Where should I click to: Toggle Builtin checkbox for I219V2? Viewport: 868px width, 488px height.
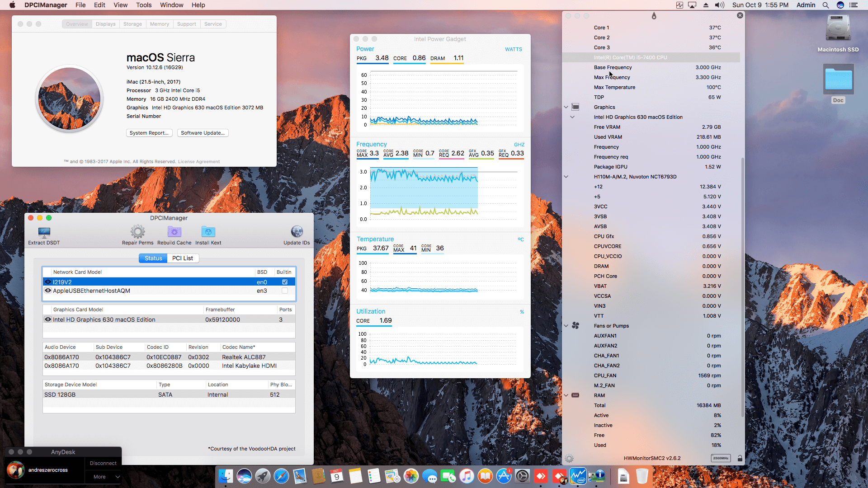[x=285, y=282]
